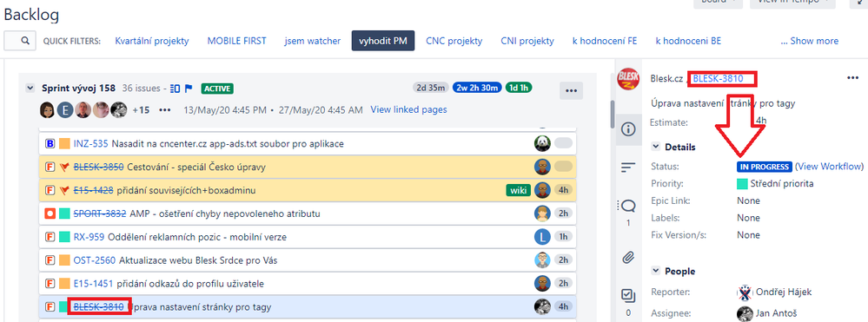Click the View Workflow link next to status

pos(829,166)
